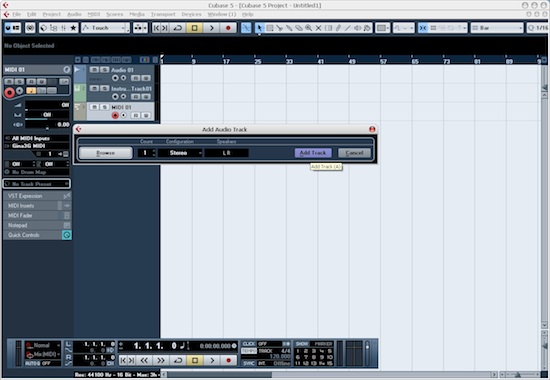Viewport: 550px width, 380px height.
Task: Click the Add Track button
Action: [x=313, y=153]
